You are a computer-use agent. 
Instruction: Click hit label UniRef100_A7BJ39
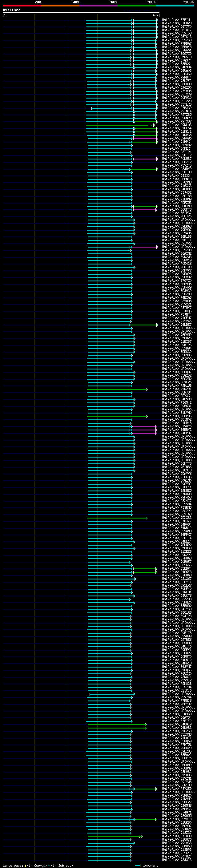pyautogui.click(x=177, y=108)
